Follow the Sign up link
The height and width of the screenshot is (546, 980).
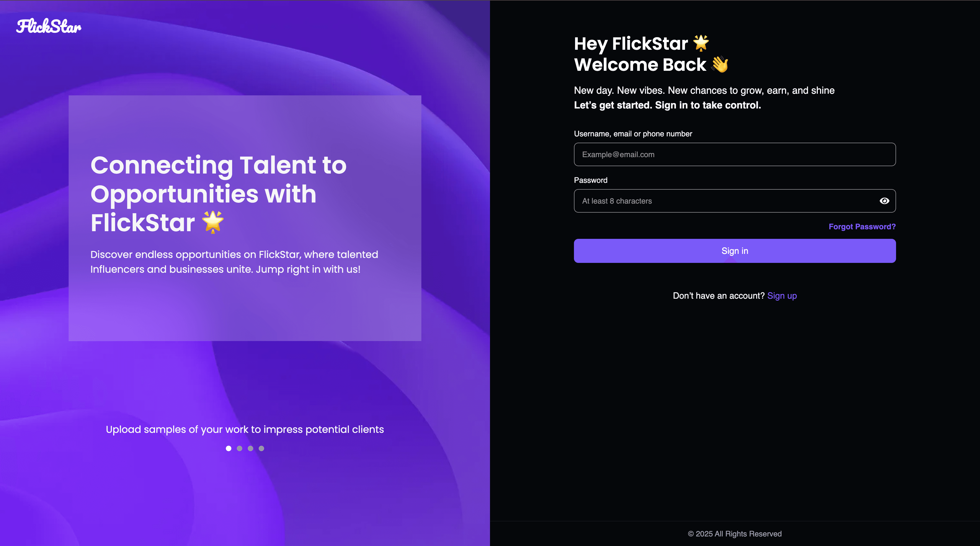[782, 296]
